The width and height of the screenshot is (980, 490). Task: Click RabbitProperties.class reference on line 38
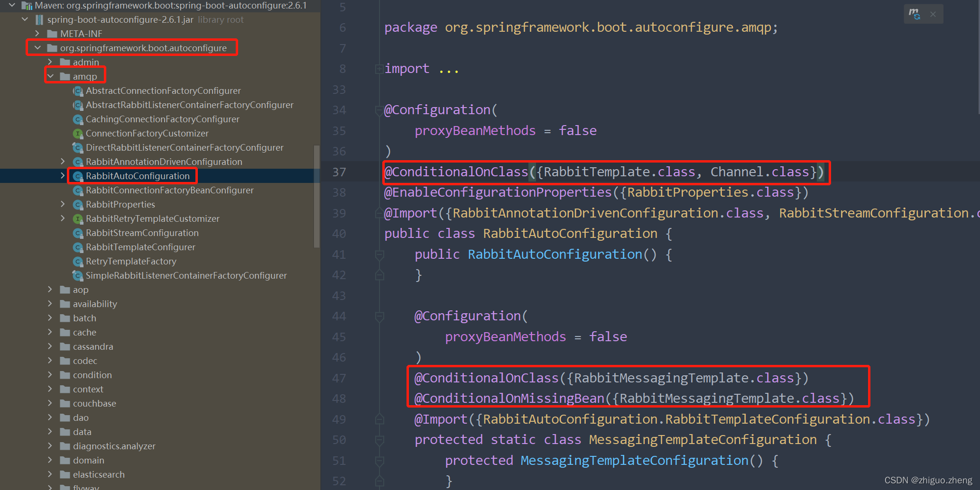pyautogui.click(x=711, y=192)
